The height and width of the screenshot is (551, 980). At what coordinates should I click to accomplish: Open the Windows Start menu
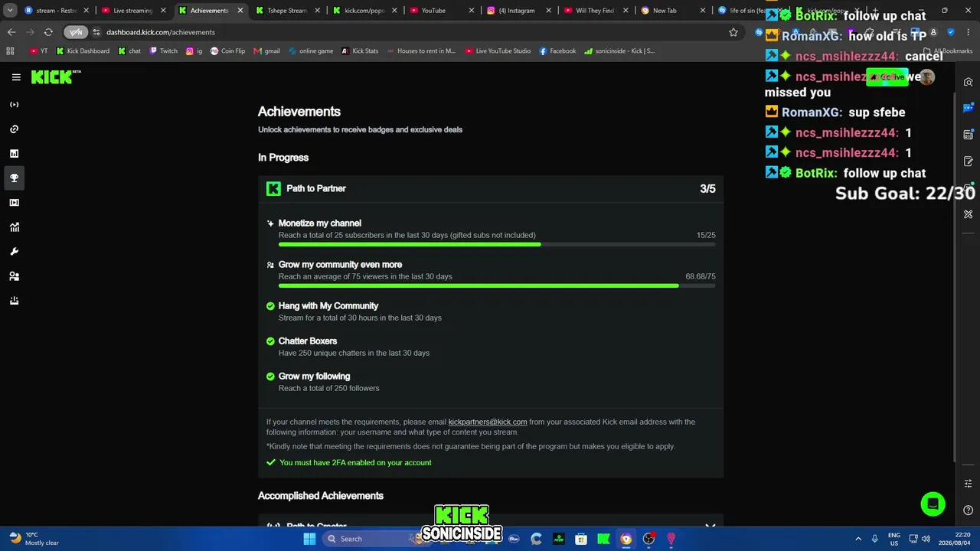click(309, 539)
